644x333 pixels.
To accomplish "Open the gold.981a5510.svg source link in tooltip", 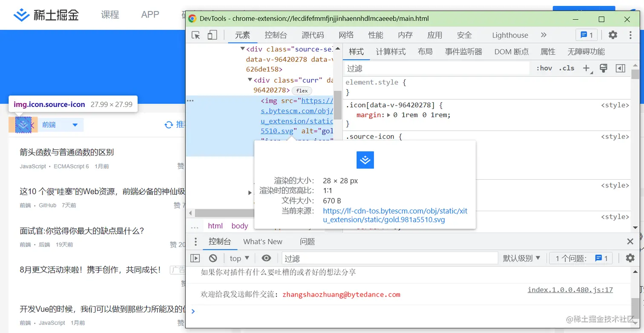I will coord(395,215).
